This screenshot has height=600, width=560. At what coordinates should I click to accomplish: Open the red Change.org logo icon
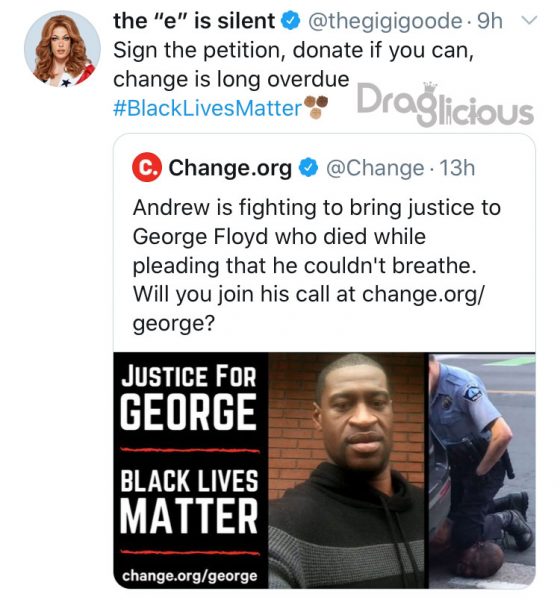147,167
